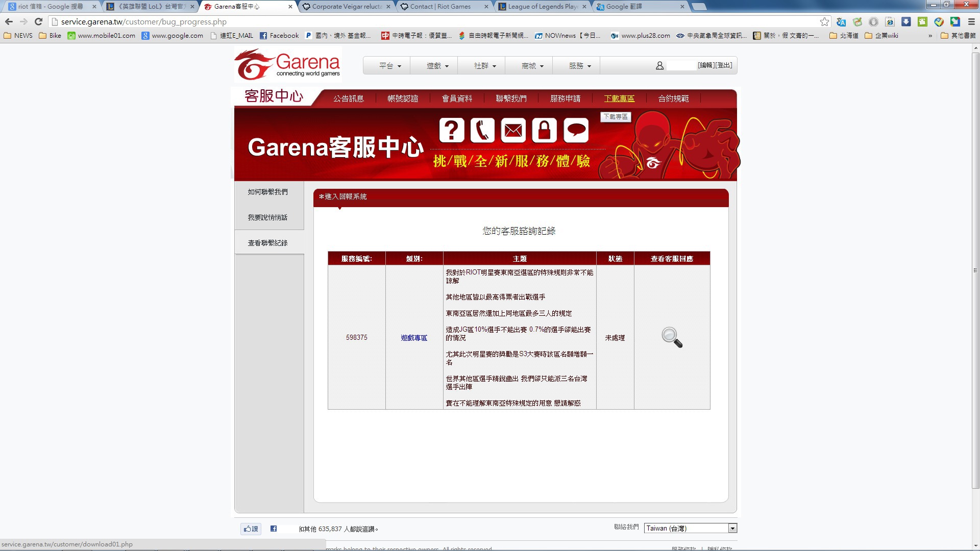Click the blue download extension icon in toolbar
Viewport: 980px width, 551px height.
(x=906, y=21)
